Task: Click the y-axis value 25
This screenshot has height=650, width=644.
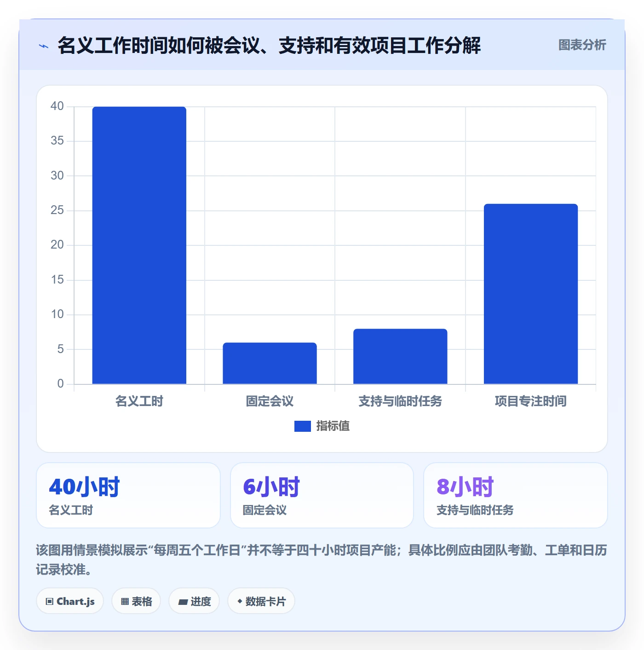Action: tap(57, 210)
